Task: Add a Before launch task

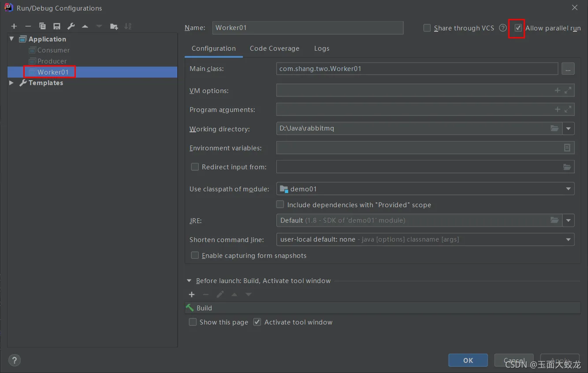Action: (192, 295)
